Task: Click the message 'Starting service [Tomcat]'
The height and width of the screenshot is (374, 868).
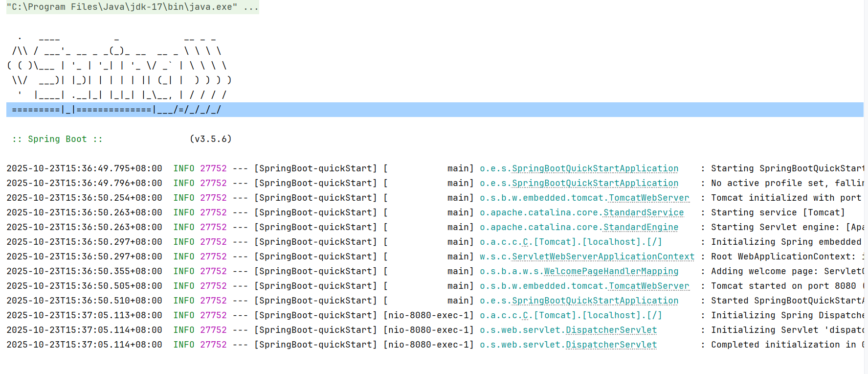Action: pos(778,212)
